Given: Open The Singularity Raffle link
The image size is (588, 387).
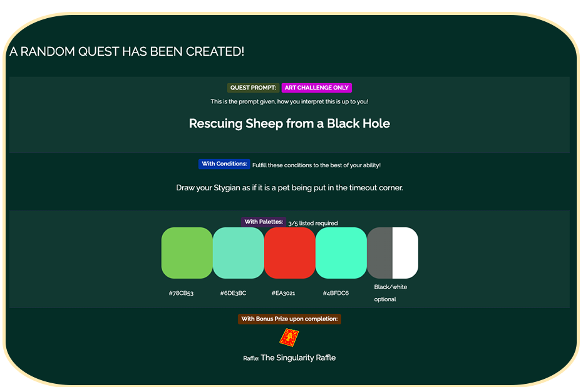Looking at the screenshot, I should pyautogui.click(x=298, y=358).
